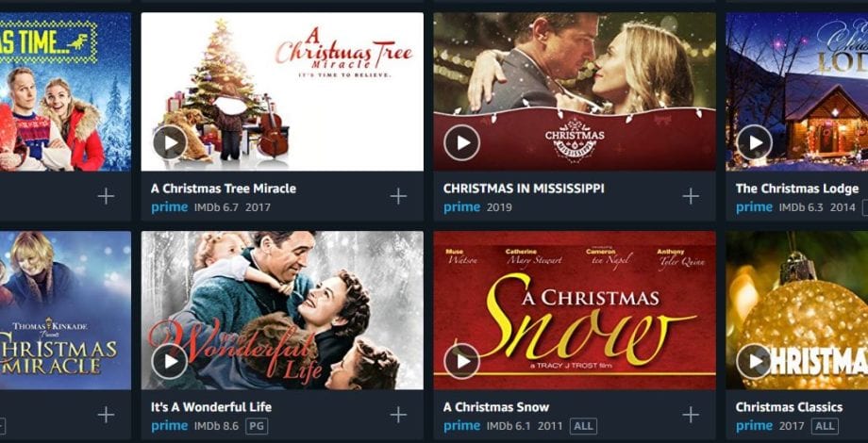Select the Thomas Kinkade Christmas Miracle poster
The width and height of the screenshot is (868, 443).
(x=65, y=310)
